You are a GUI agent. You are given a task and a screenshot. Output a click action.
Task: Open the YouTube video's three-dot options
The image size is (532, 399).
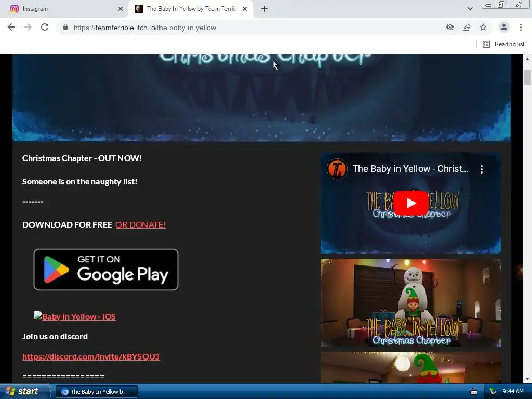[x=482, y=169]
